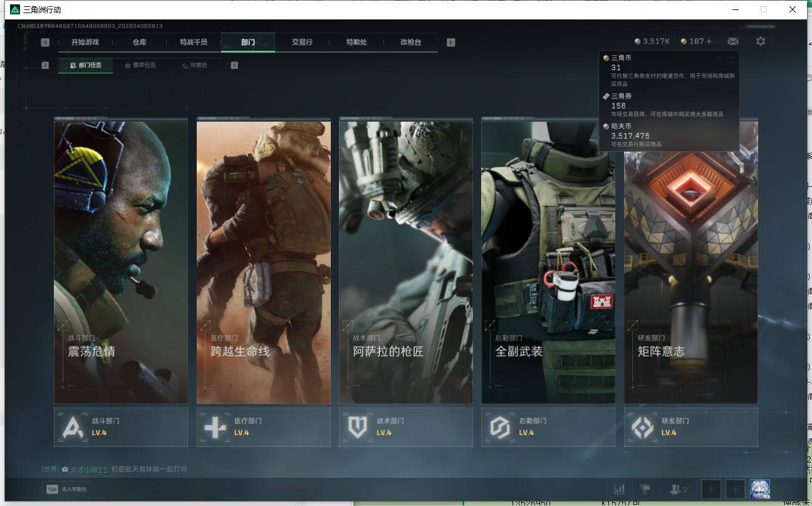
Task: Click the 后勤部门 hexagon icon
Action: pyautogui.click(x=499, y=428)
